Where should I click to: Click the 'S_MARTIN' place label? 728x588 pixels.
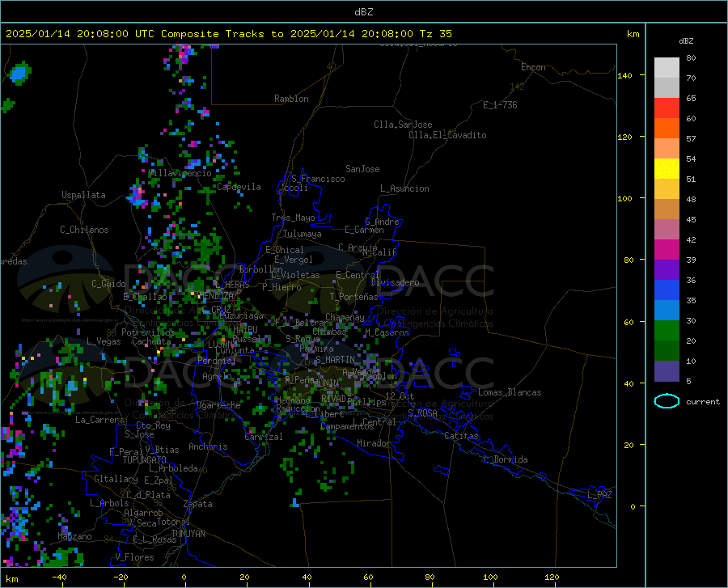tap(335, 360)
